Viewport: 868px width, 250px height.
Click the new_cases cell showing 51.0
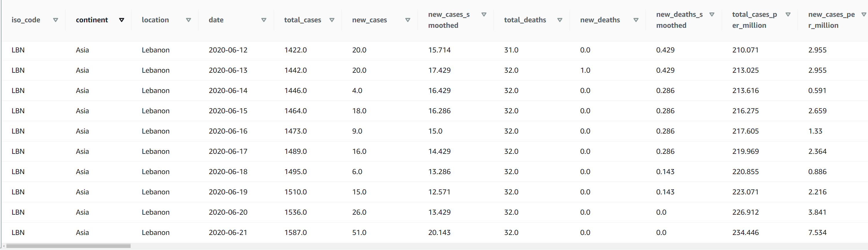[x=359, y=233]
